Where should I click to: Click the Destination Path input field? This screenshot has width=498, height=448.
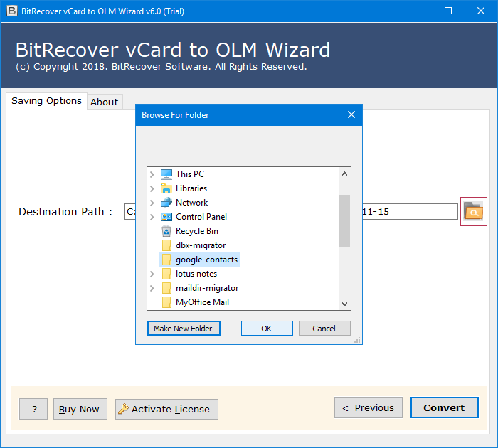291,211
